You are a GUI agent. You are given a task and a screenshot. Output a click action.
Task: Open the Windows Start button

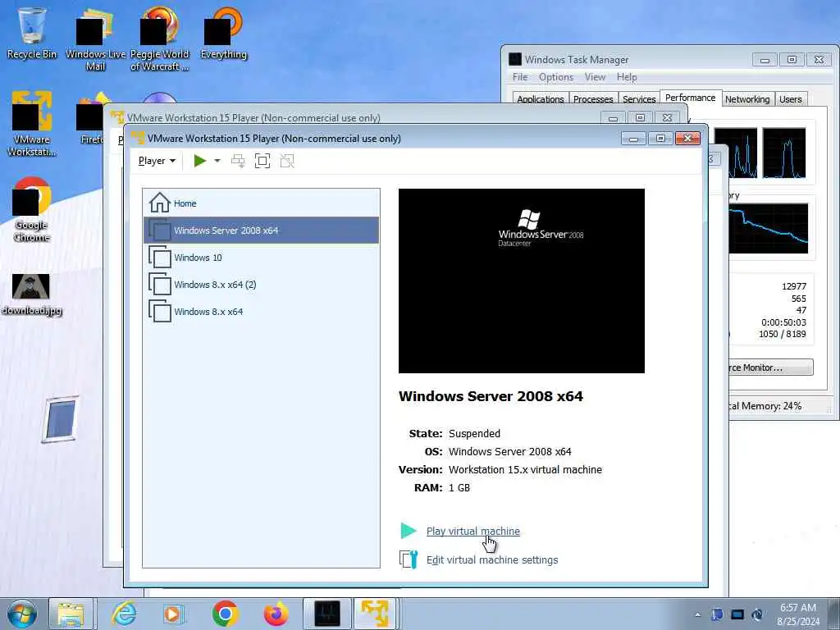tap(21, 614)
